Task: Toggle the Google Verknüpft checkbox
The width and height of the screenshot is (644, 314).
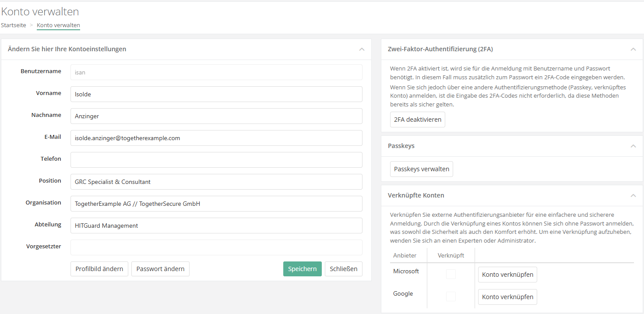Action: tap(450, 296)
